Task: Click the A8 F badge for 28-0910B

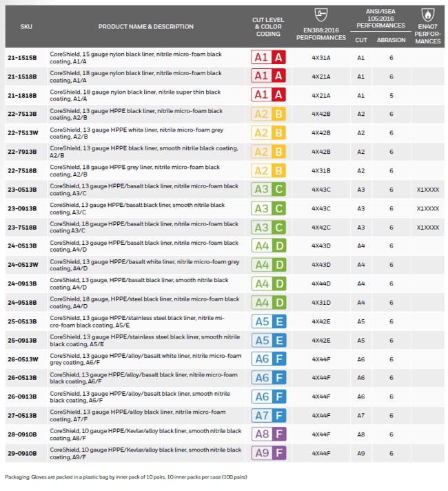Action: point(269,434)
